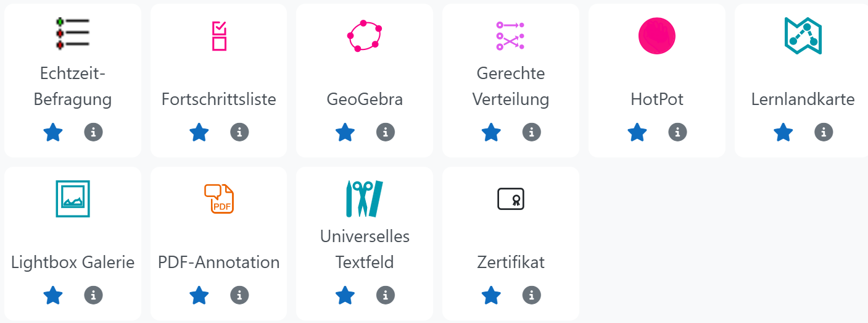Click the Echtzeit-Befragung activity icon
The image size is (868, 323).
73,35
